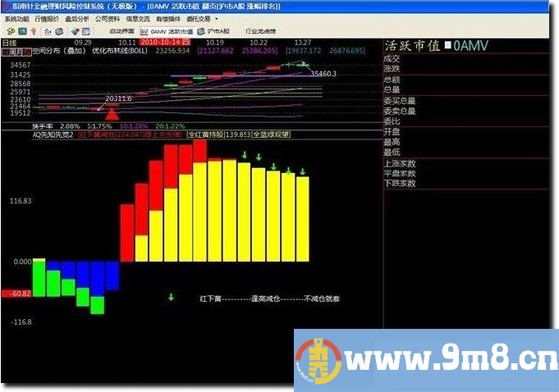This screenshot has height=392, width=559.
Task: Click the 换手率 label
Action: (43, 126)
